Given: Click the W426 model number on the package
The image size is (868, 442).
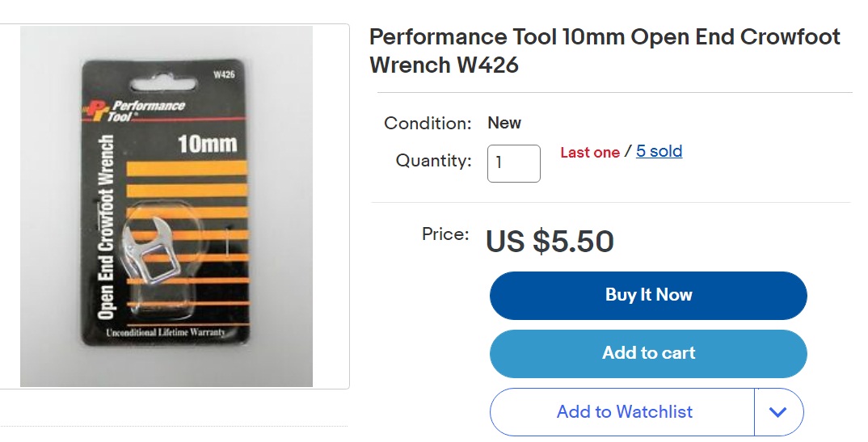Looking at the screenshot, I should click(x=223, y=75).
